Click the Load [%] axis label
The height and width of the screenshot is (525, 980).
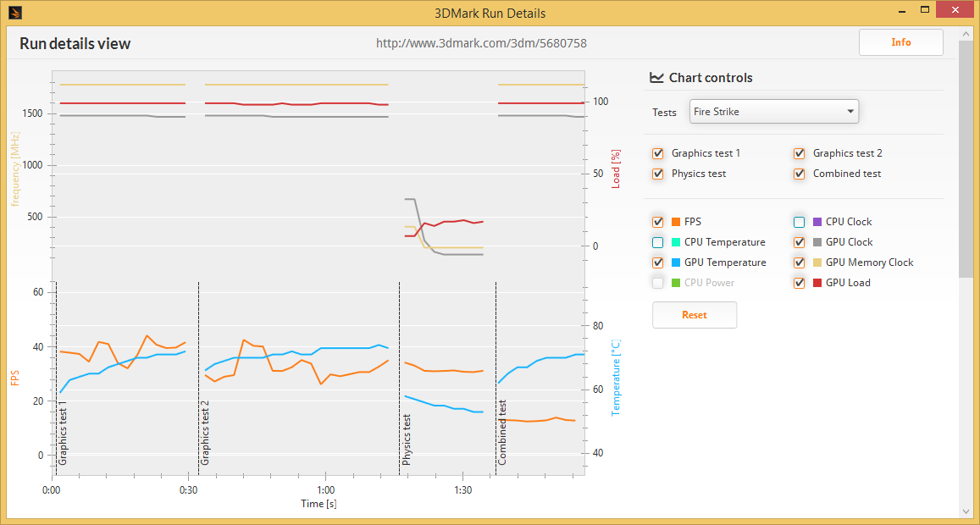click(616, 169)
